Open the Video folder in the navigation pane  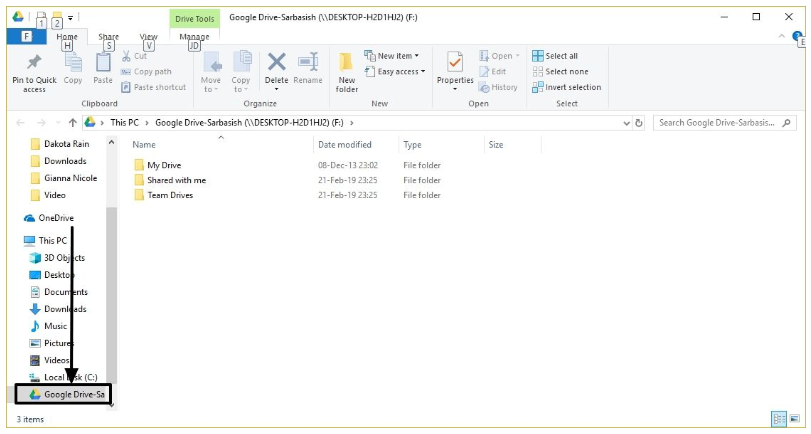click(48, 195)
